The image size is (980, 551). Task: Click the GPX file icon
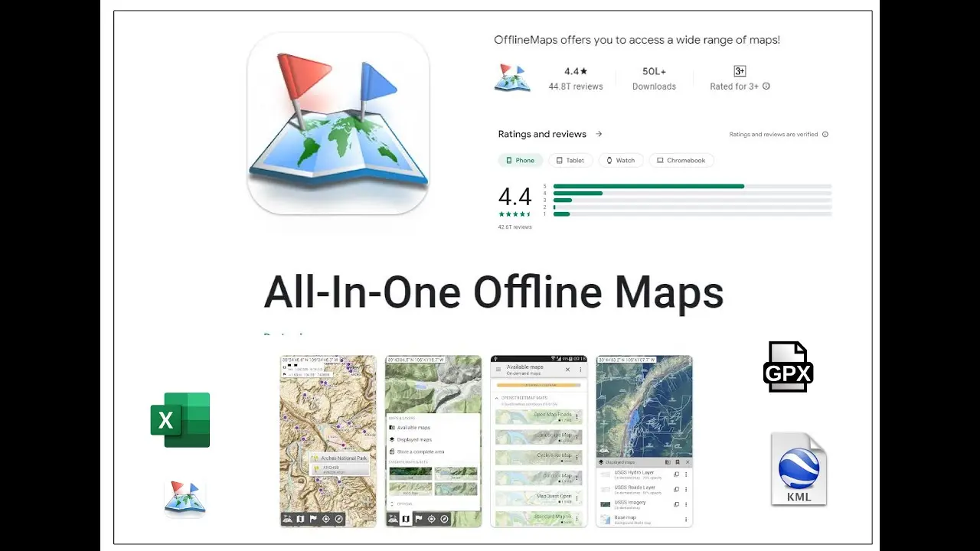(788, 367)
